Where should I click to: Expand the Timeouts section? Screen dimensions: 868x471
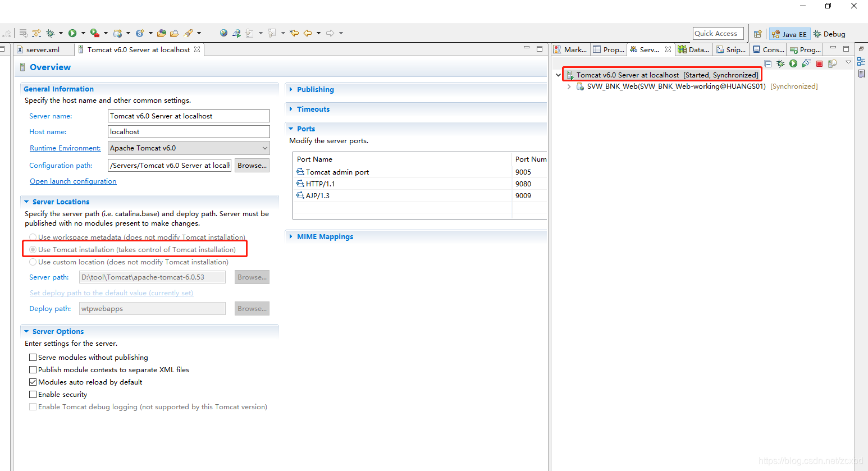click(291, 109)
